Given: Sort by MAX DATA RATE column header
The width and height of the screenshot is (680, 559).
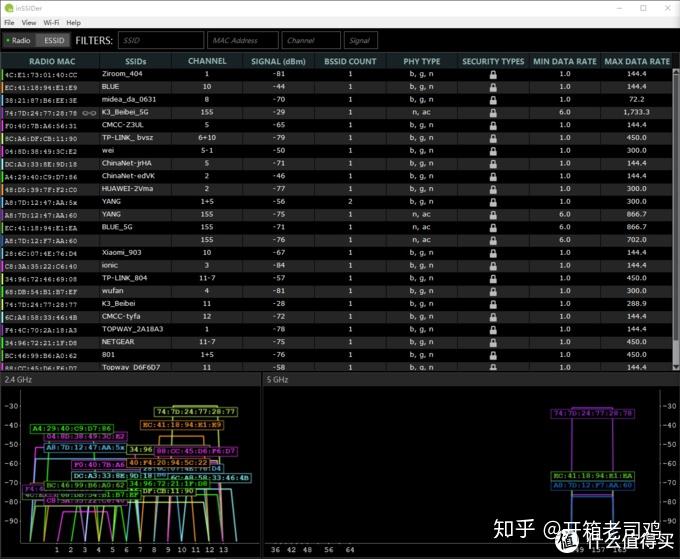Looking at the screenshot, I should 637,62.
